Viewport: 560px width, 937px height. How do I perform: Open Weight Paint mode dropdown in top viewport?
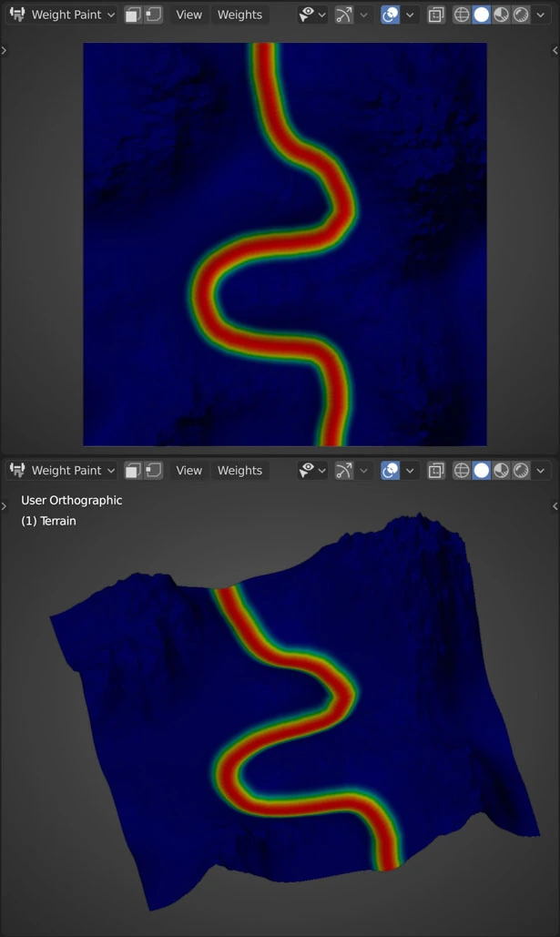62,15
